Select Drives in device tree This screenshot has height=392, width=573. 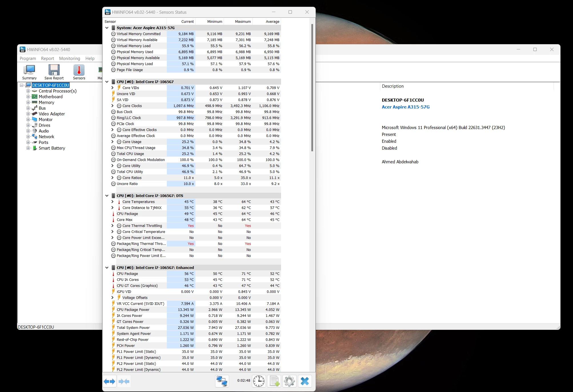point(44,125)
